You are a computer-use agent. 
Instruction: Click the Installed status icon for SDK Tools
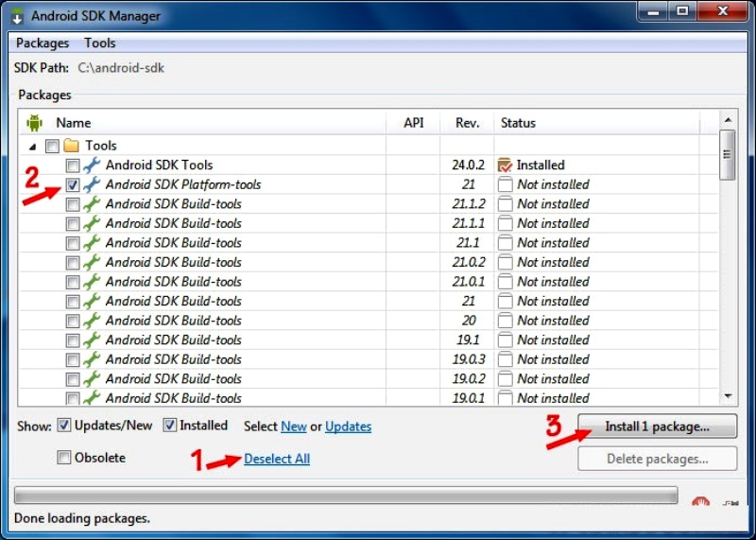(505, 165)
